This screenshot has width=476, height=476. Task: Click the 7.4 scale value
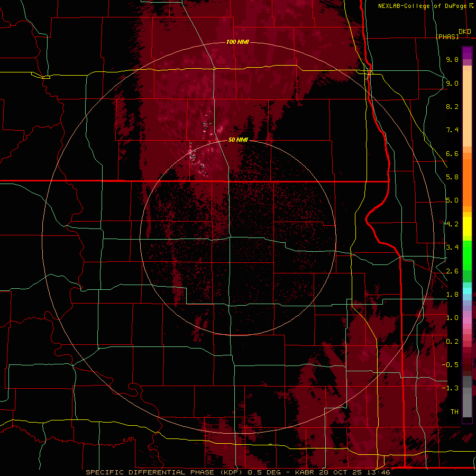pyautogui.click(x=452, y=130)
